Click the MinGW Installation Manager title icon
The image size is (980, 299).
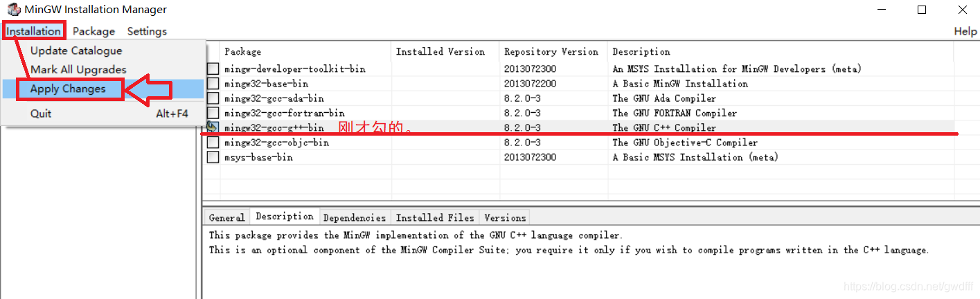coord(12,10)
